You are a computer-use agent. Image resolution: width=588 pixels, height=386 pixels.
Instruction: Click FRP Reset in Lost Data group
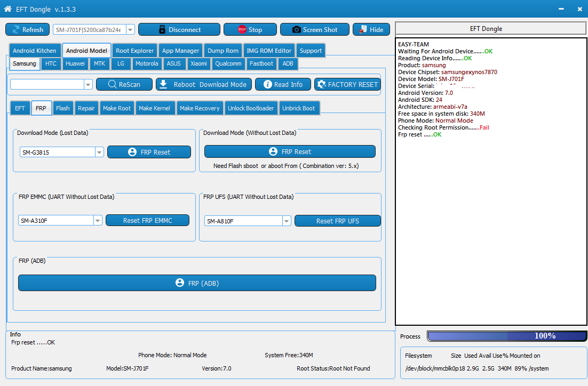(149, 152)
